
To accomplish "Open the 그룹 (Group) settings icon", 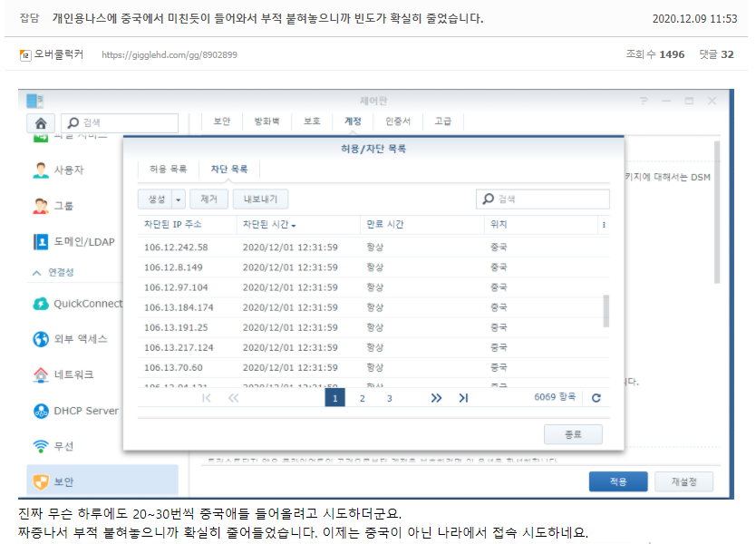I will 41,206.
